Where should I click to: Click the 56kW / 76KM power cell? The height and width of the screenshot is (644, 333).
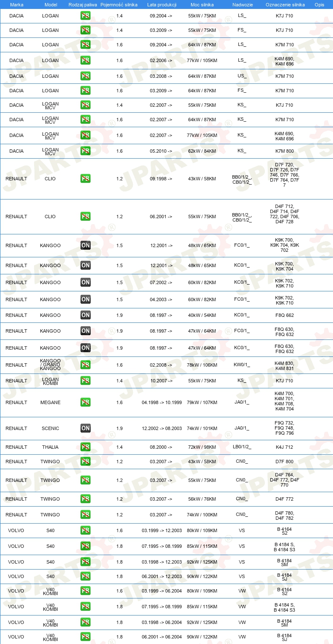pyautogui.click(x=202, y=499)
